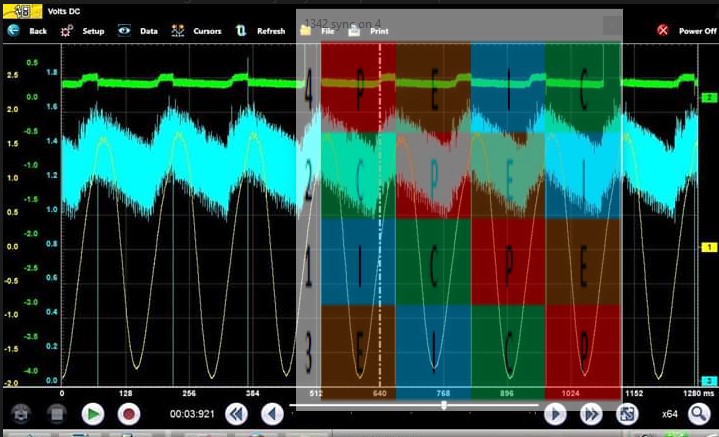This screenshot has width=719, height=437.
Task: Click the Print button
Action: pos(355,31)
